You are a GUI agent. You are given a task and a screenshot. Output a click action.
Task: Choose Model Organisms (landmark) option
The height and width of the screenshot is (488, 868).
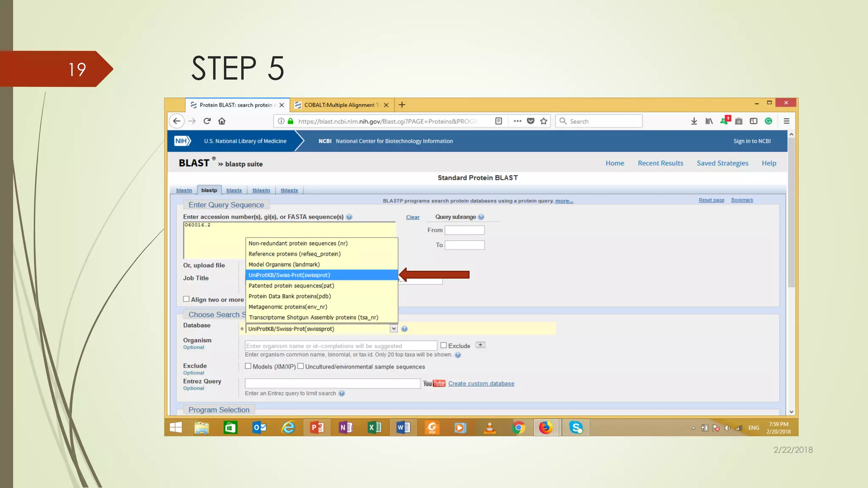tap(322, 264)
